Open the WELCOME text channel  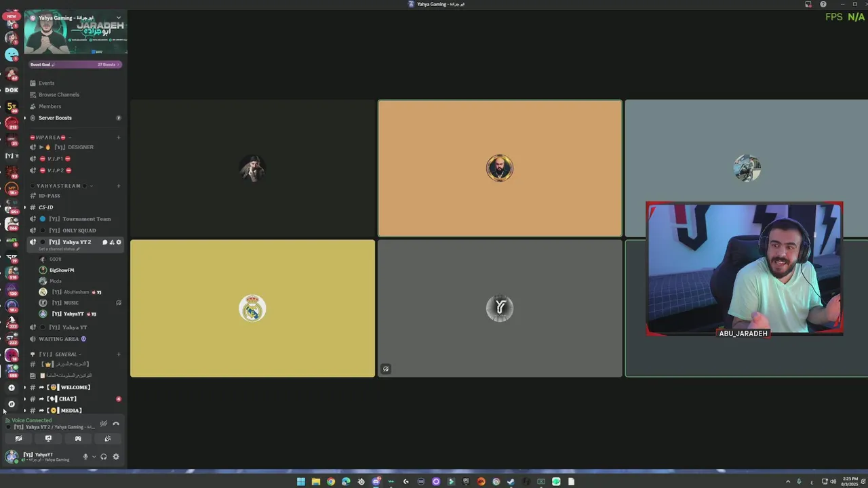[75, 387]
